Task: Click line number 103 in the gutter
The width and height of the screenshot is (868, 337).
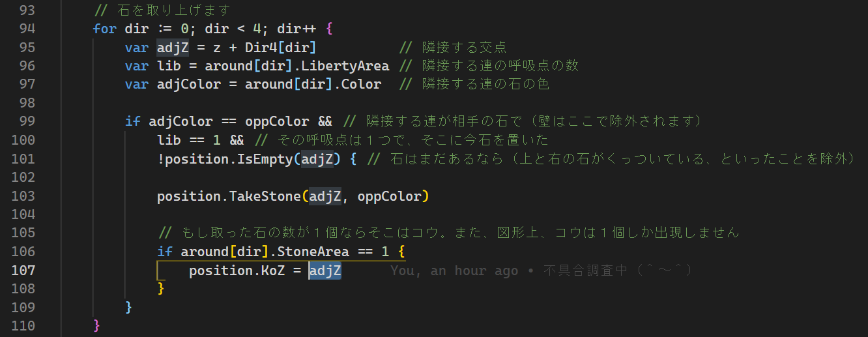Action: (x=23, y=196)
